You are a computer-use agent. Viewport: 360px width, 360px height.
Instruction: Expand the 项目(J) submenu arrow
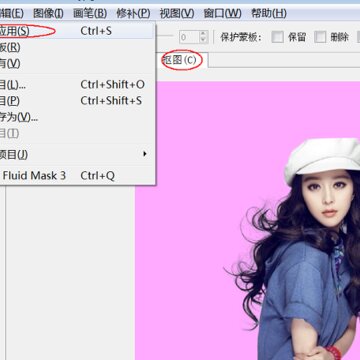click(145, 154)
